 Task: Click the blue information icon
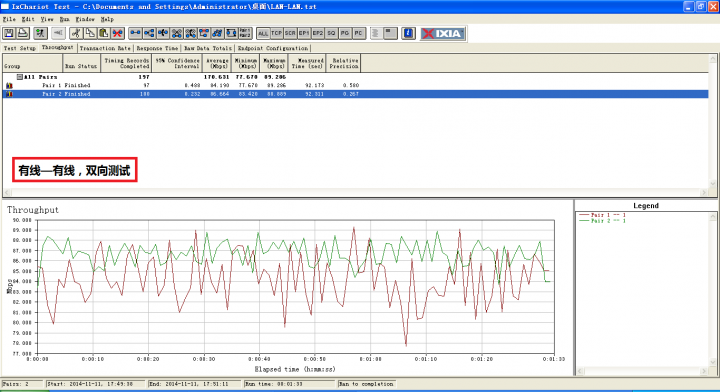click(x=408, y=33)
